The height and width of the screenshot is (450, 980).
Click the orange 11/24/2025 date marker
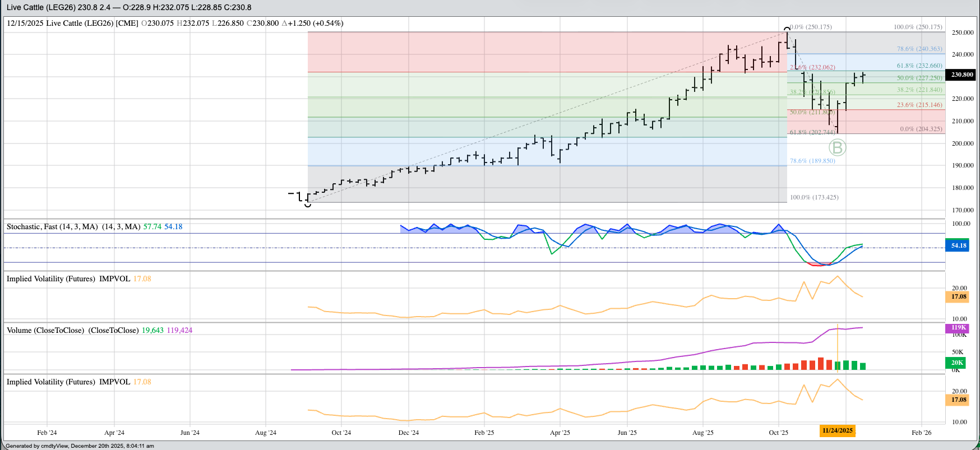pos(838,430)
